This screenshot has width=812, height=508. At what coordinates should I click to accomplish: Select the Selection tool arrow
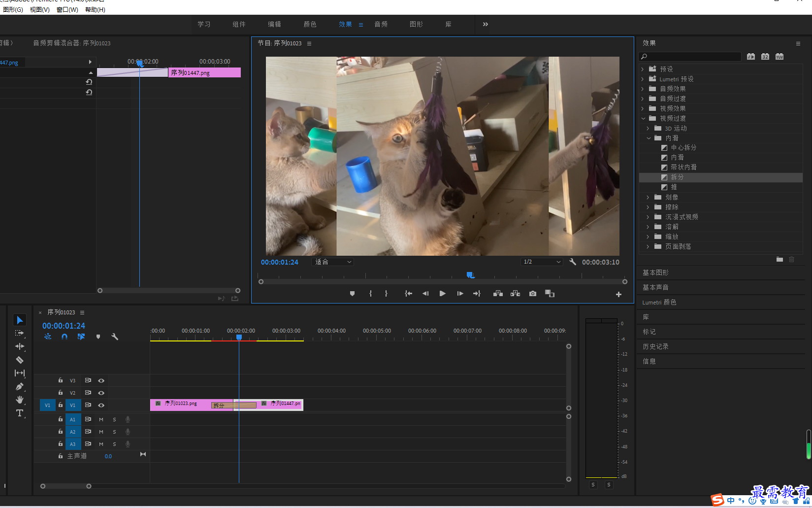[20, 320]
